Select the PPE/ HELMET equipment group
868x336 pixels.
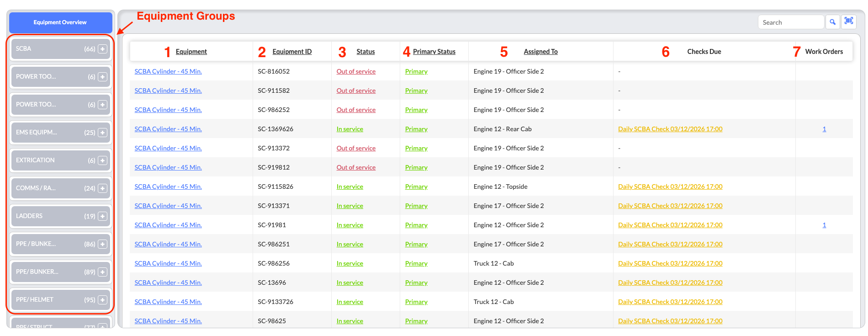[x=61, y=300]
